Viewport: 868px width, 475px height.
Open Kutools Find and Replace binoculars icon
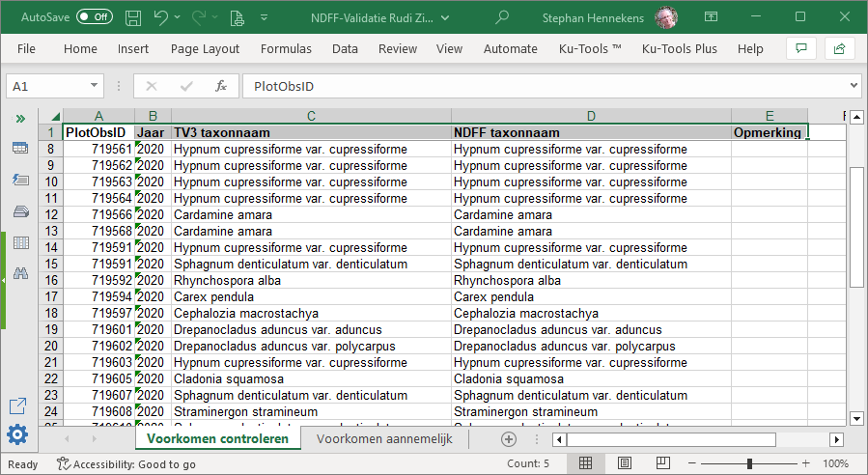tap(19, 273)
